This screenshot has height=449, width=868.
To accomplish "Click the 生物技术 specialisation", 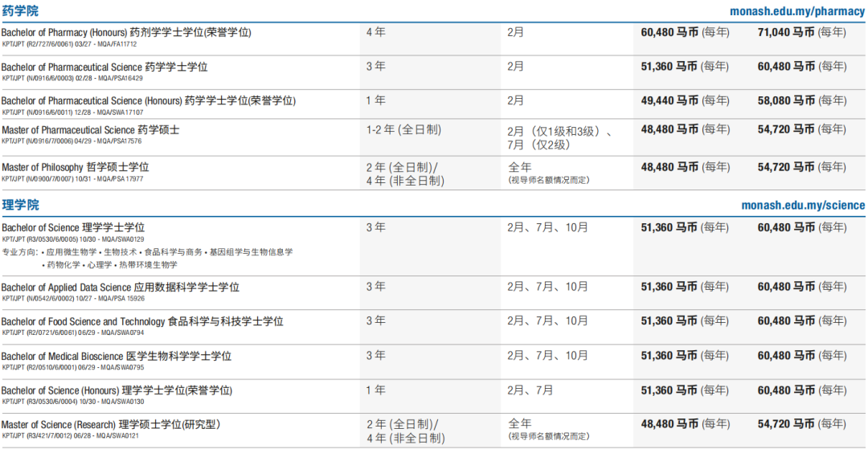I will (x=118, y=252).
